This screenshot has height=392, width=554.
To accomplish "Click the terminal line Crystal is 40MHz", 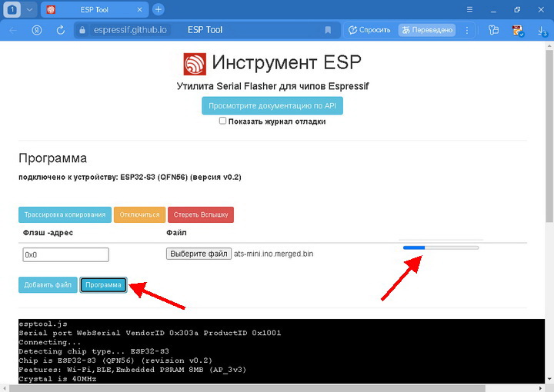I will [x=58, y=379].
